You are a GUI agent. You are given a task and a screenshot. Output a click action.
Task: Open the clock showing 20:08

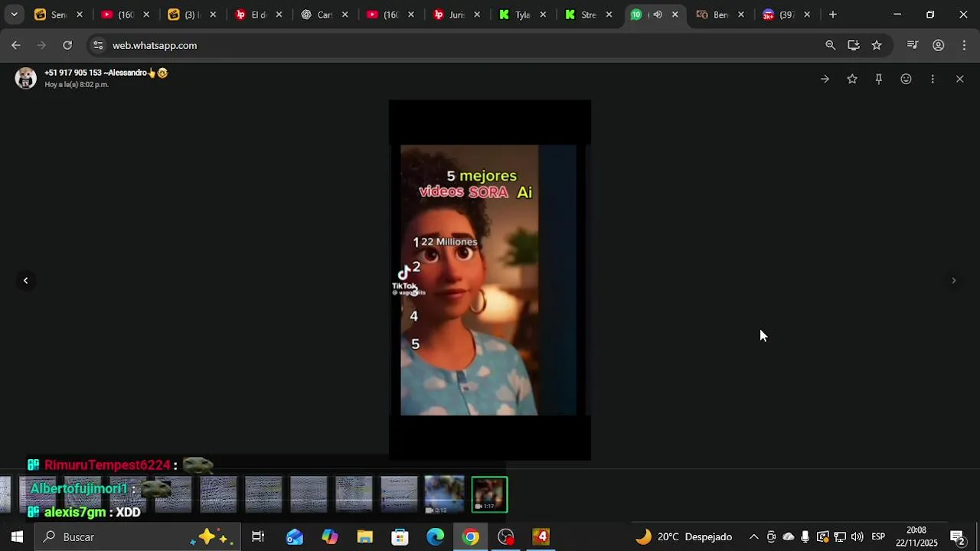pyautogui.click(x=916, y=537)
